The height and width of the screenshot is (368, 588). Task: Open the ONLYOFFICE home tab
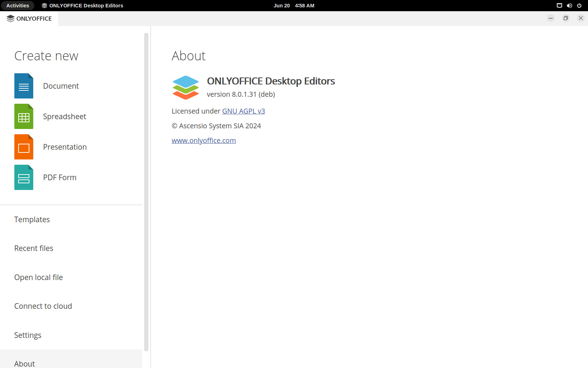click(29, 19)
